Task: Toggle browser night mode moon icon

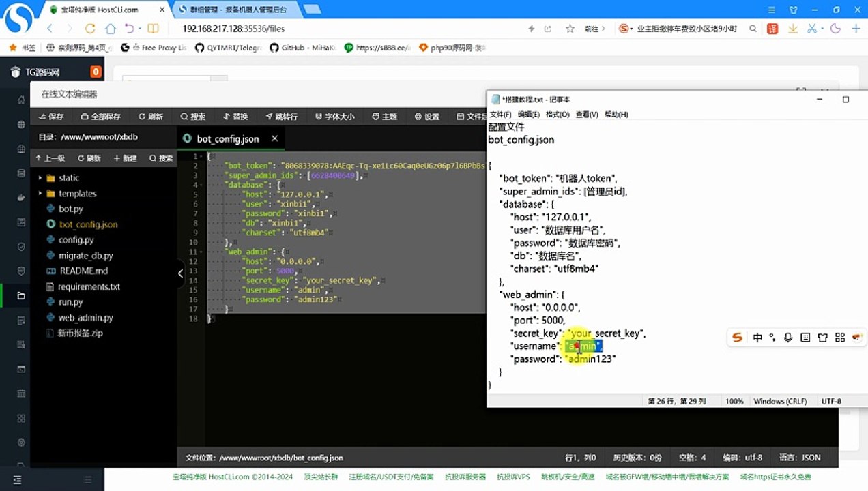Action: click(835, 29)
